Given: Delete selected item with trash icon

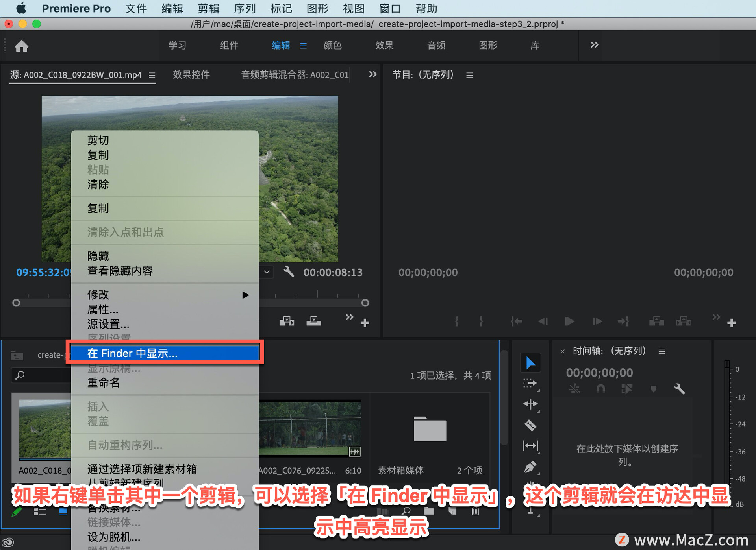Looking at the screenshot, I should pyautogui.click(x=475, y=511).
